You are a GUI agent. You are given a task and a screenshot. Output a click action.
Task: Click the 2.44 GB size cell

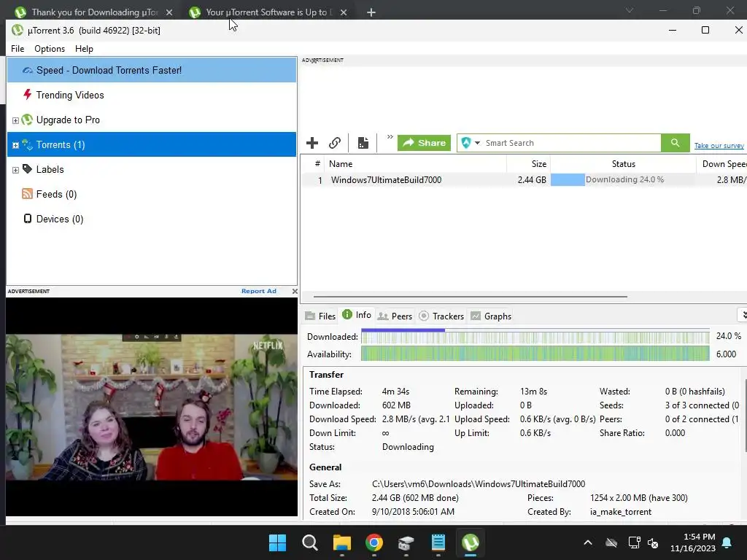click(532, 180)
